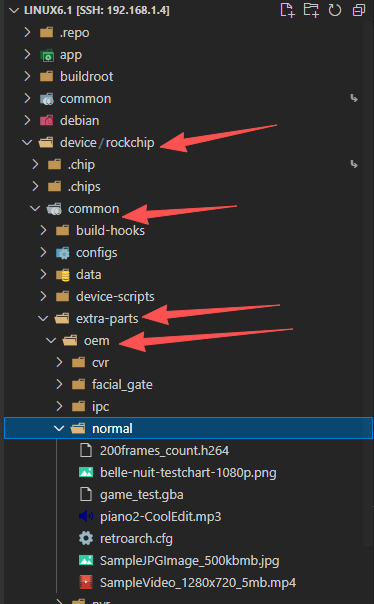Click the New Folder icon
The height and width of the screenshot is (604, 374).
pos(311,10)
